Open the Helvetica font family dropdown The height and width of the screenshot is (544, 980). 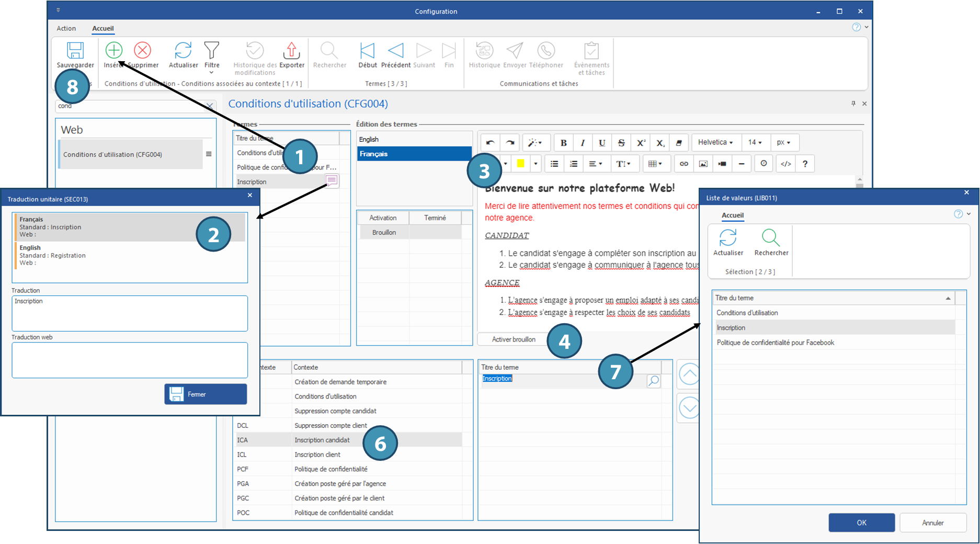(715, 143)
